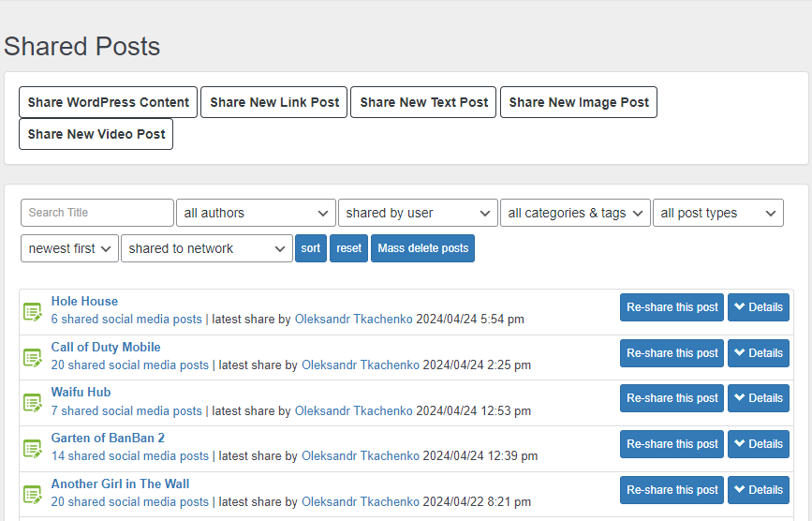The width and height of the screenshot is (812, 521).
Task: Click the post icon next to Waifu Hub
Action: 33,402
